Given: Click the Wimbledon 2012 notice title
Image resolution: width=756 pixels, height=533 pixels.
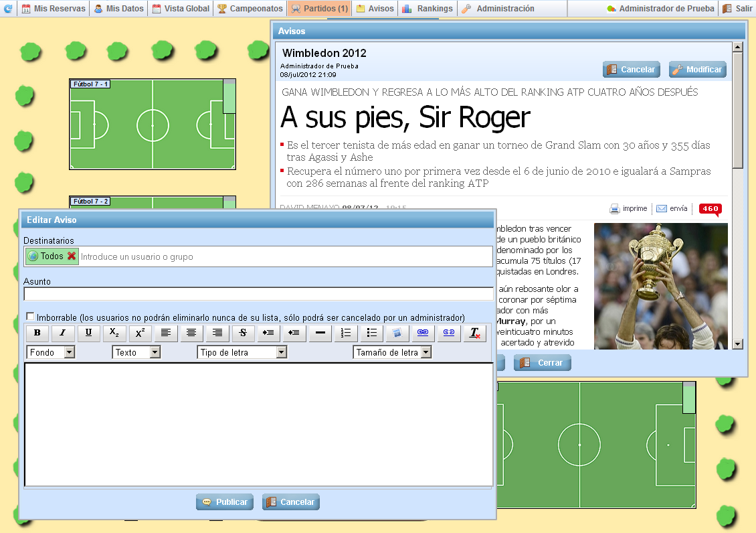Looking at the screenshot, I should pyautogui.click(x=324, y=53).
